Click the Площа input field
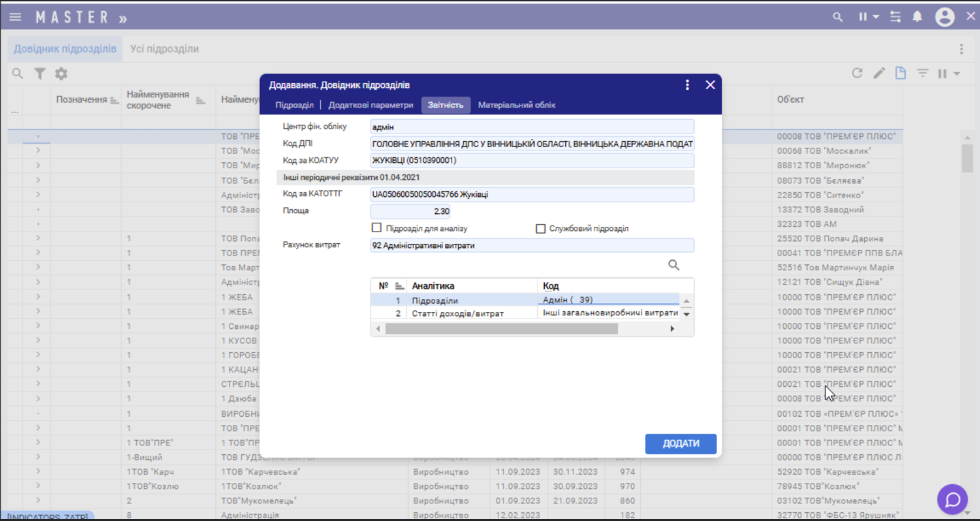This screenshot has height=521, width=980. click(x=410, y=211)
